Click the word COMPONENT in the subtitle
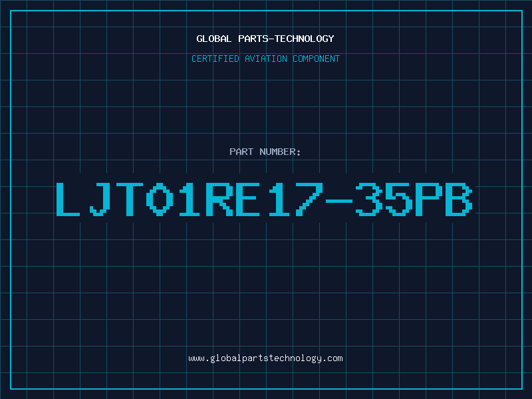Image resolution: width=532 pixels, height=399 pixels. point(317,59)
